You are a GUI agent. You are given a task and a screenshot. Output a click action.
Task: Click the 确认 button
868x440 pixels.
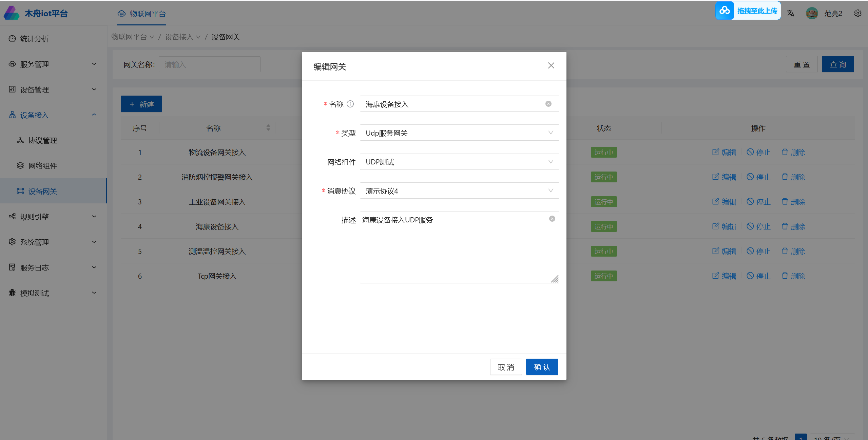coord(542,367)
